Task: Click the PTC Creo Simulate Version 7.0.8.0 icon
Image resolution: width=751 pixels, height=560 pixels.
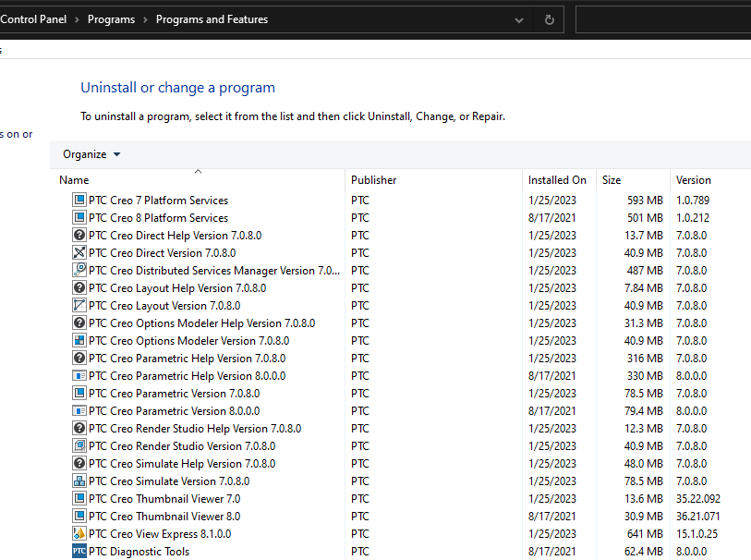Action: coord(79,481)
